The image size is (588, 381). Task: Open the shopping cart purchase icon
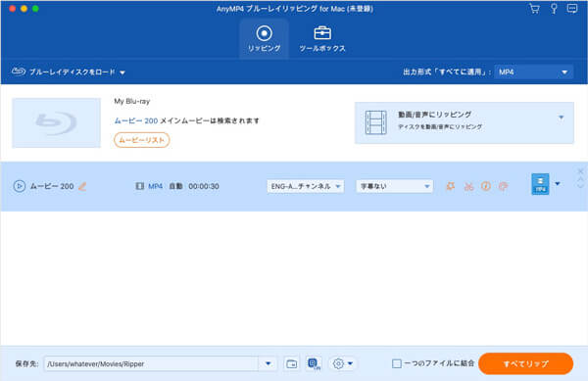click(534, 9)
